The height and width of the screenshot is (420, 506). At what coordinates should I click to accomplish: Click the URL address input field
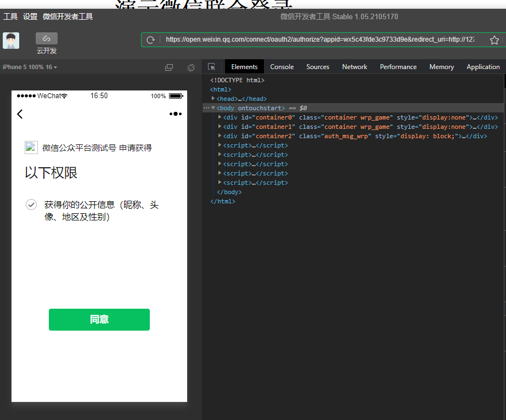tap(320, 39)
